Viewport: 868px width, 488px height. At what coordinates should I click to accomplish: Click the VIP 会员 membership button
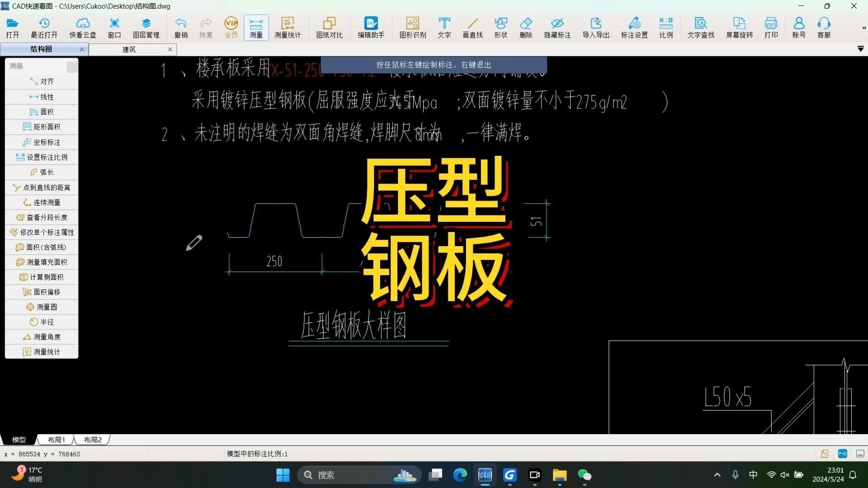(x=231, y=27)
